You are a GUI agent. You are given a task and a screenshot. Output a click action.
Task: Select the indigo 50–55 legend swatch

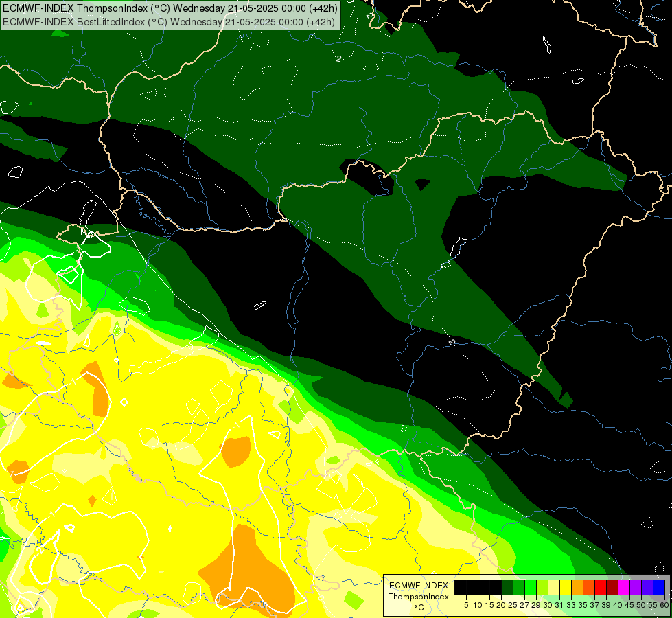pos(647,587)
